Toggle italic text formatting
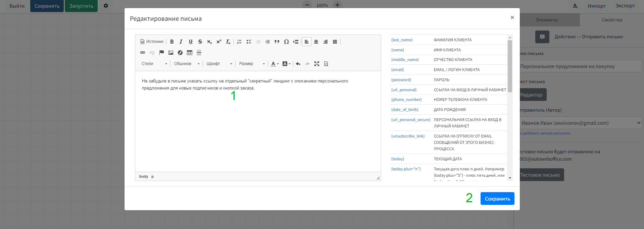Viewport: 644px width, 229px height. (x=181, y=42)
